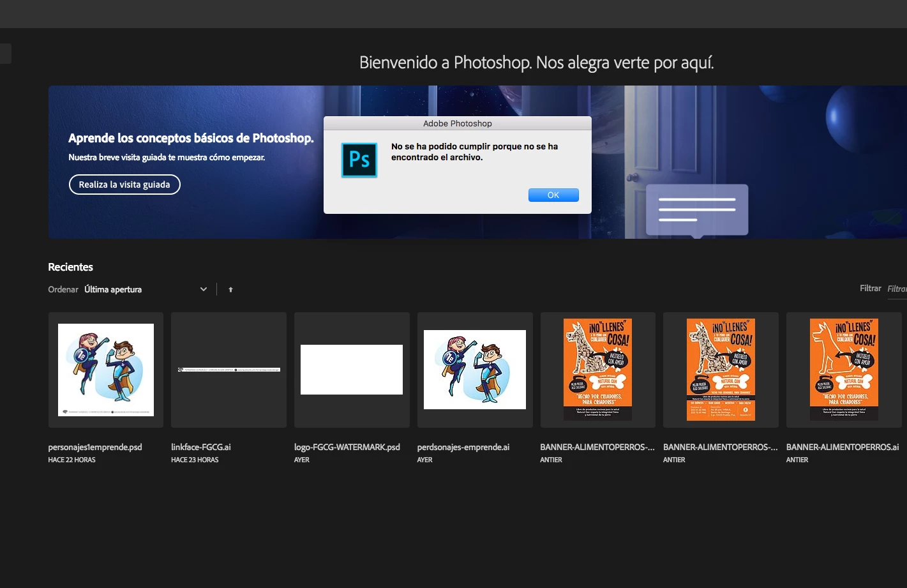The image size is (907, 588).
Task: Click 'Aprende los conceptos básicos de Photoshop' heading
Action: (x=191, y=138)
